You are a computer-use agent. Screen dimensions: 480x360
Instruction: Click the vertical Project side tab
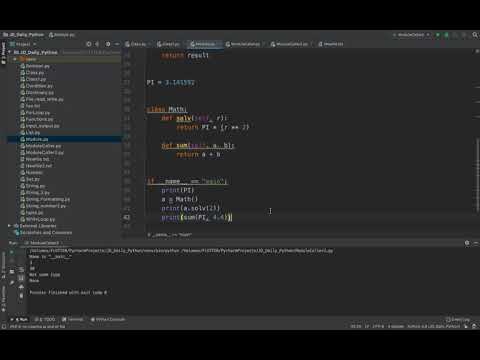coord(3,53)
